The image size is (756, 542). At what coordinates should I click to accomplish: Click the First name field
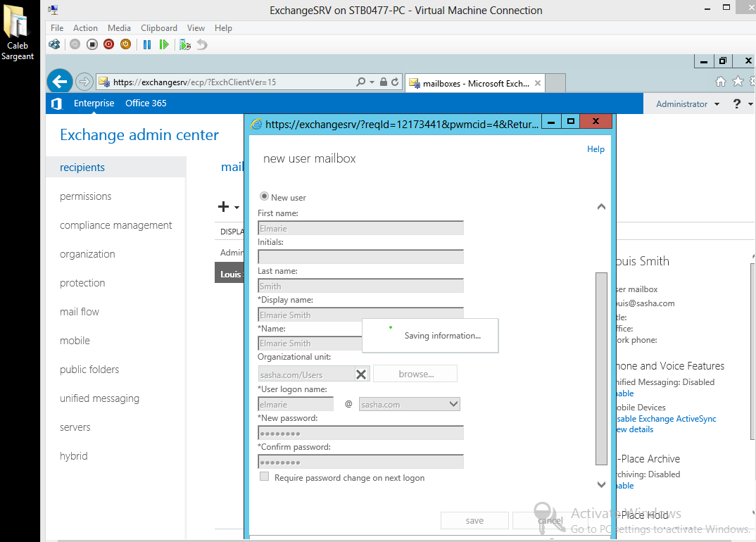[x=360, y=228]
